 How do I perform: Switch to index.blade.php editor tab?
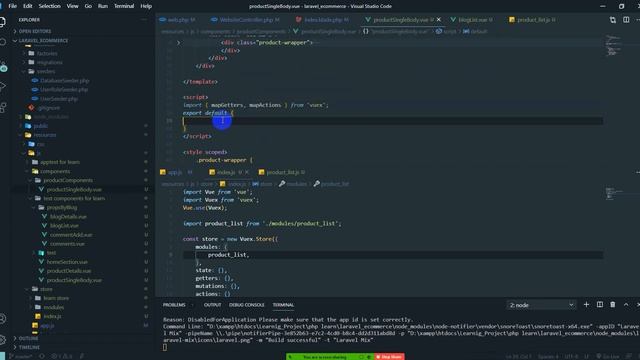point(322,20)
